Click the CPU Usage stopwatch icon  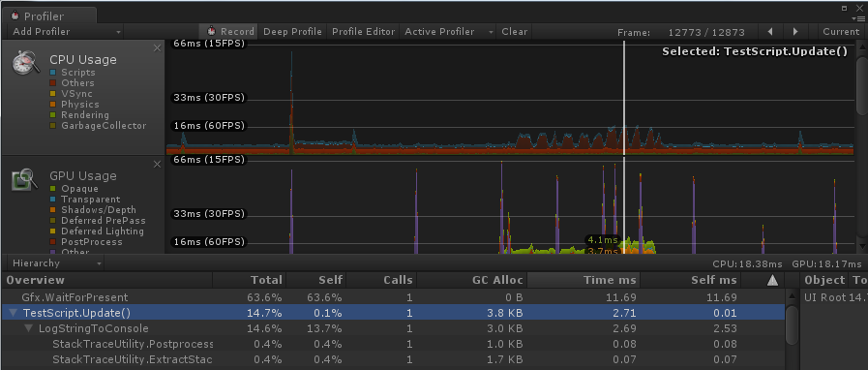(26, 63)
